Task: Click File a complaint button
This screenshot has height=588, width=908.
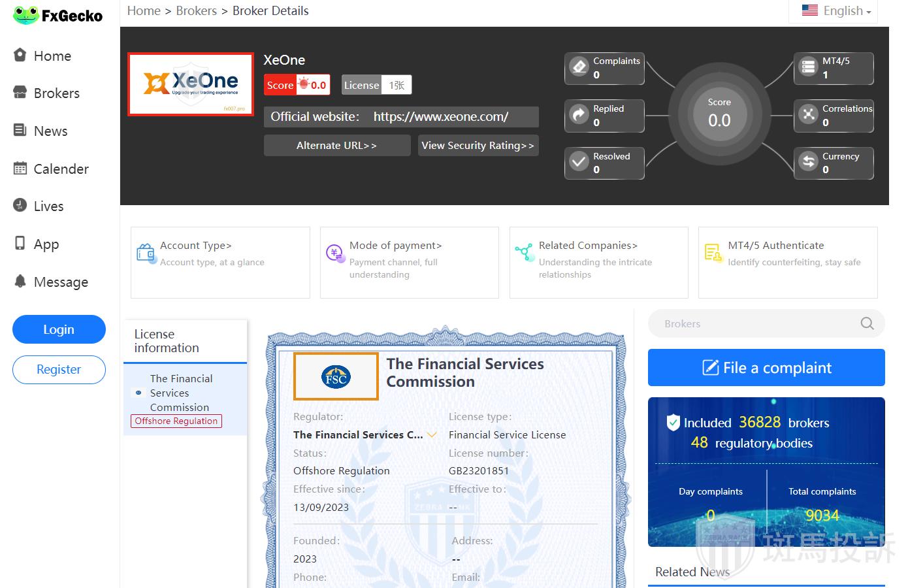Action: (x=766, y=368)
